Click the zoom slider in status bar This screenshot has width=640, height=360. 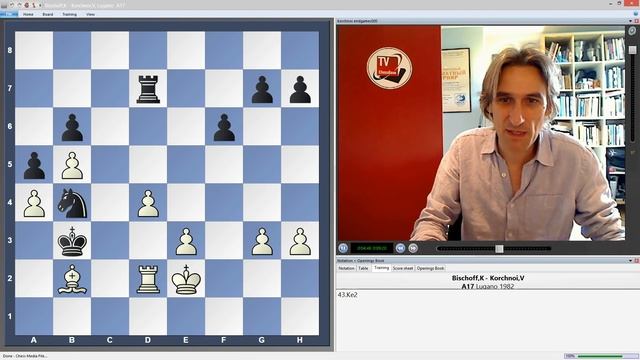[x=600, y=356]
